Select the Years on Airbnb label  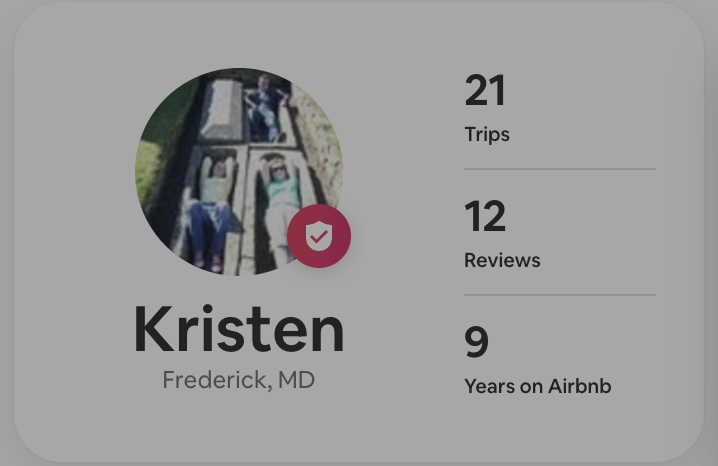coord(537,386)
